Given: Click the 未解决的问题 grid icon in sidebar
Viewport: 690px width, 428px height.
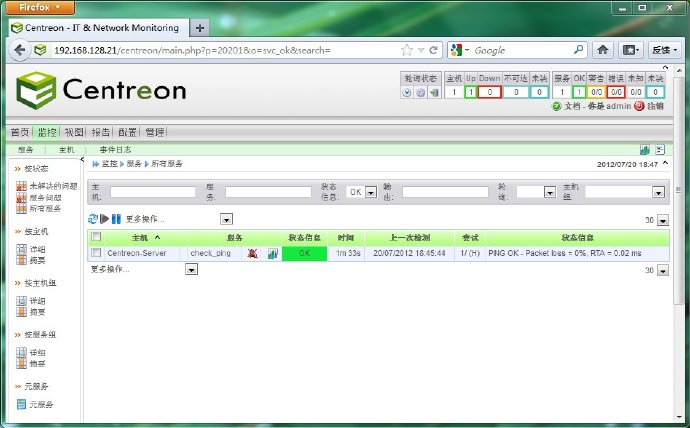Looking at the screenshot, I should click(x=21, y=186).
